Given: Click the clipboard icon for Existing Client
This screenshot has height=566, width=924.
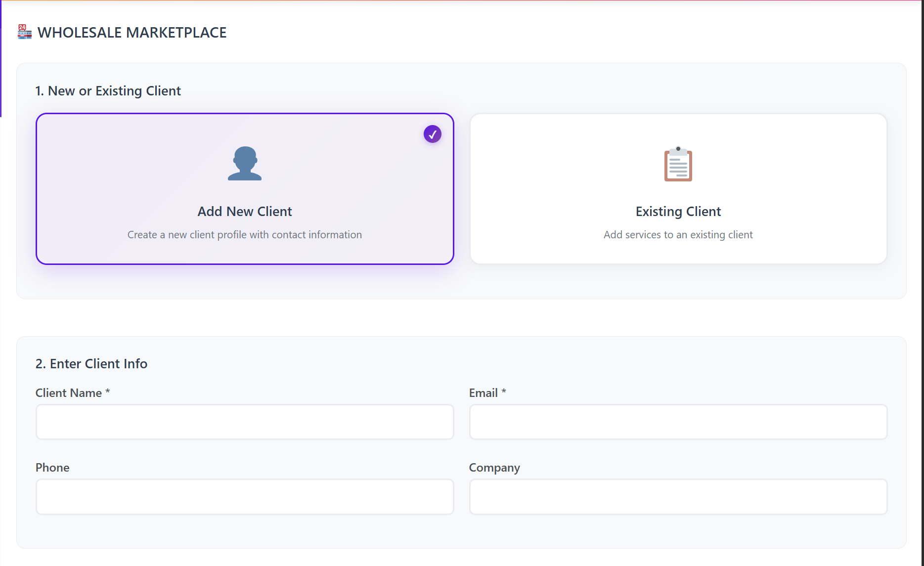Looking at the screenshot, I should (x=678, y=164).
